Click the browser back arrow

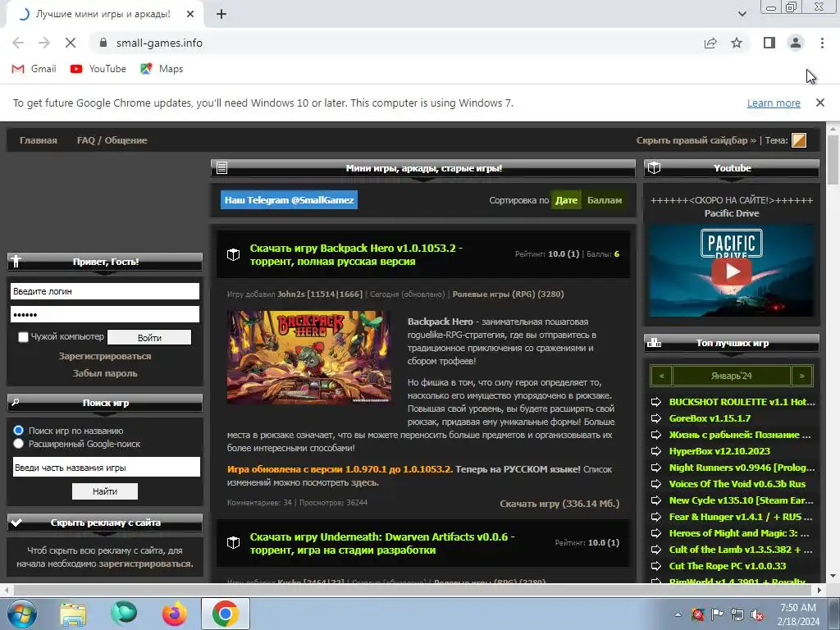18,43
